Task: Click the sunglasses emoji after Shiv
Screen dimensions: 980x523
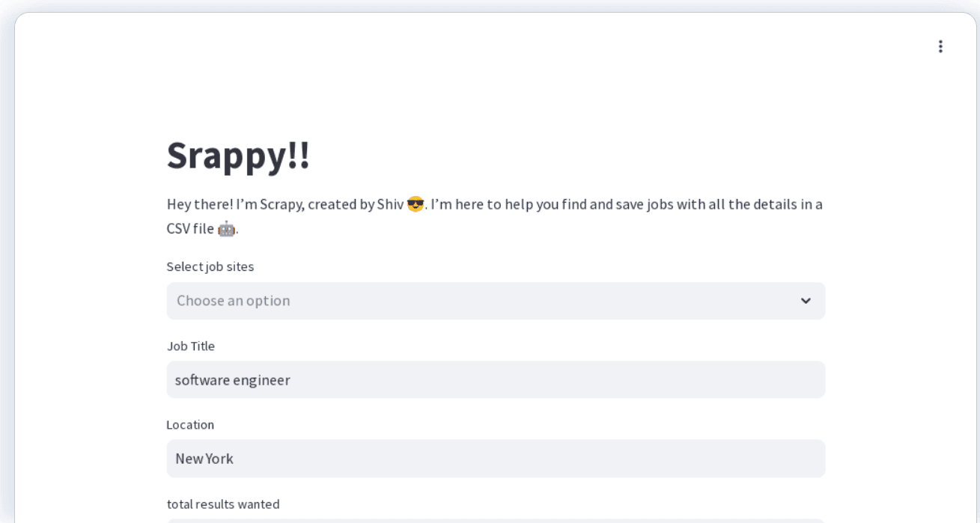Action: tap(416, 204)
